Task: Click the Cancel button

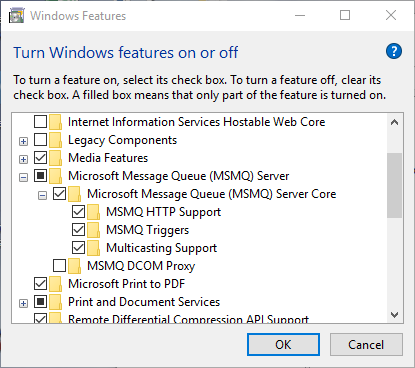Action: click(366, 345)
